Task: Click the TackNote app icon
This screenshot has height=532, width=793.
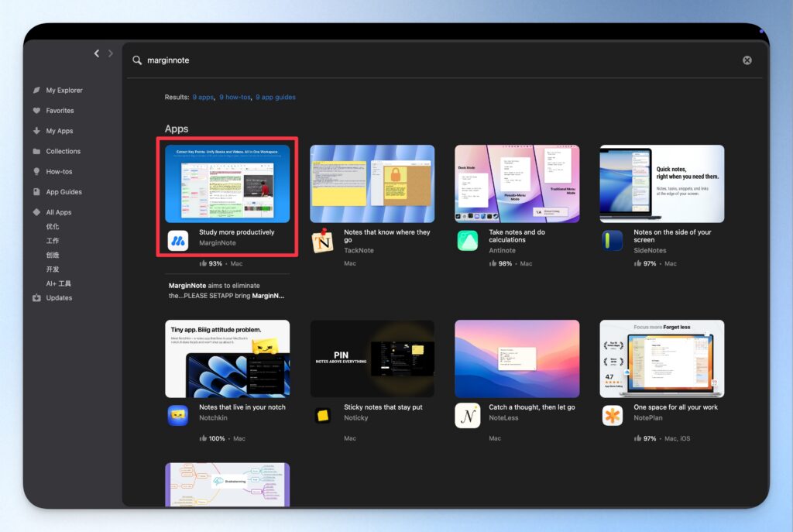Action: click(323, 241)
